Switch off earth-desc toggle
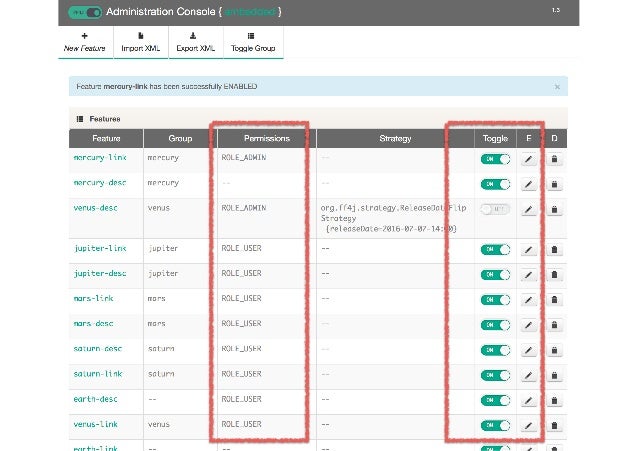Image resolution: width=638 pixels, height=451 pixels. pos(495,401)
